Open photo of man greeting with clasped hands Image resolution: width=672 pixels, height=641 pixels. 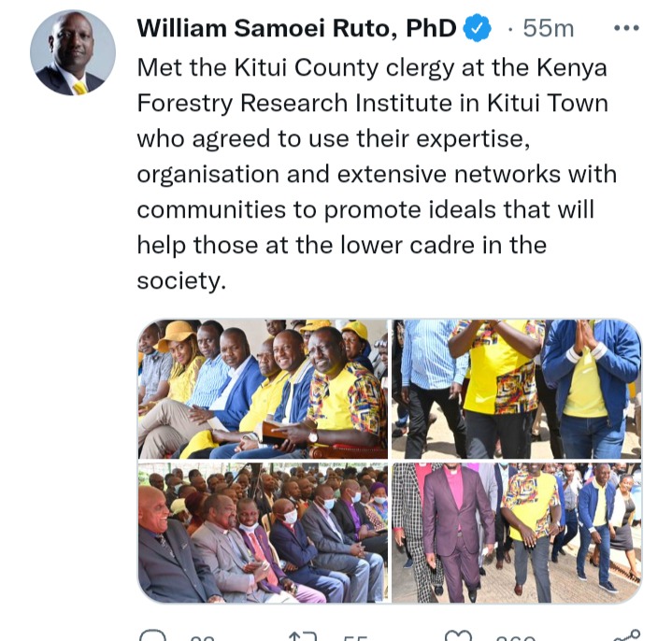(x=517, y=389)
